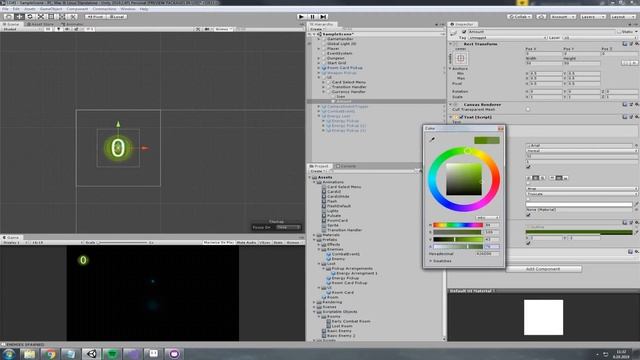Switch to the Console tab
This screenshot has height=360, width=640.
[x=346, y=166]
